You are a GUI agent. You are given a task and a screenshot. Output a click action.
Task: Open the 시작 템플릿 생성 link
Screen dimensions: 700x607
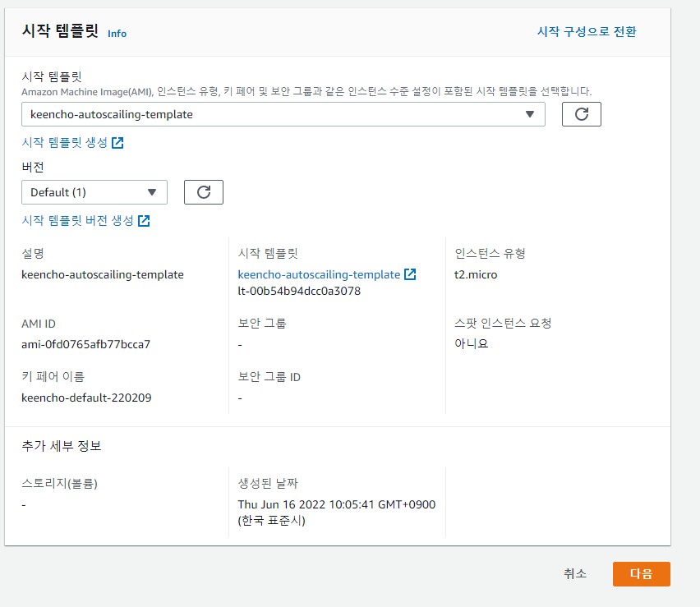click(x=65, y=143)
